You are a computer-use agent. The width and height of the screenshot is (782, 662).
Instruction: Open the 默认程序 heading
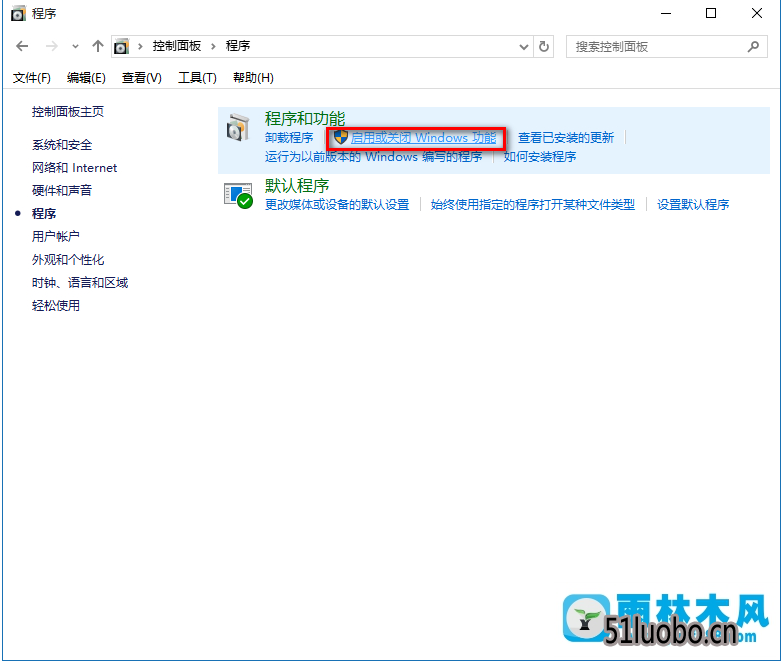click(297, 186)
